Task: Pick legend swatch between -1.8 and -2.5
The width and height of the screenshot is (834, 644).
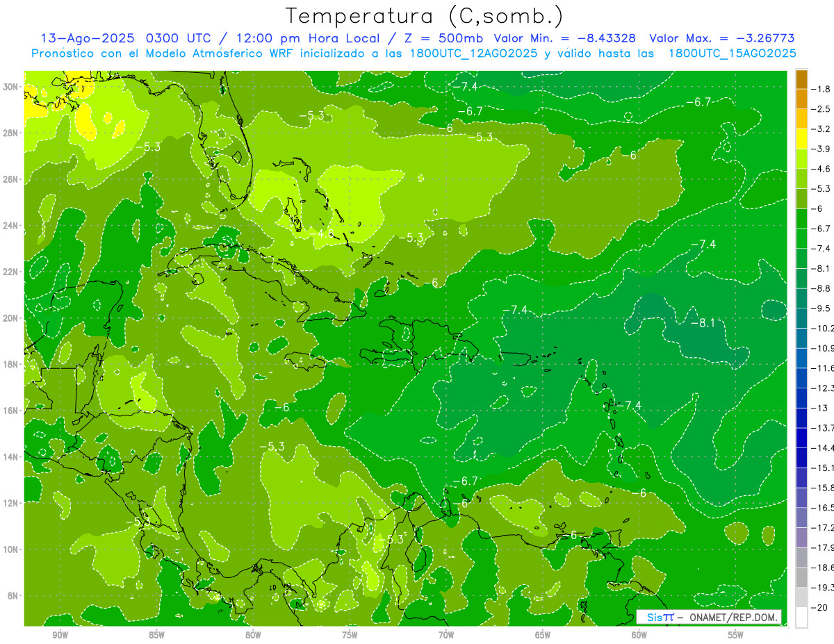Action: pyautogui.click(x=801, y=99)
